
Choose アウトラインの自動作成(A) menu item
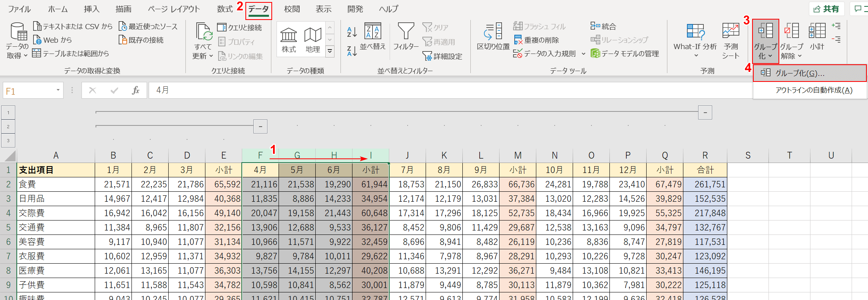810,90
